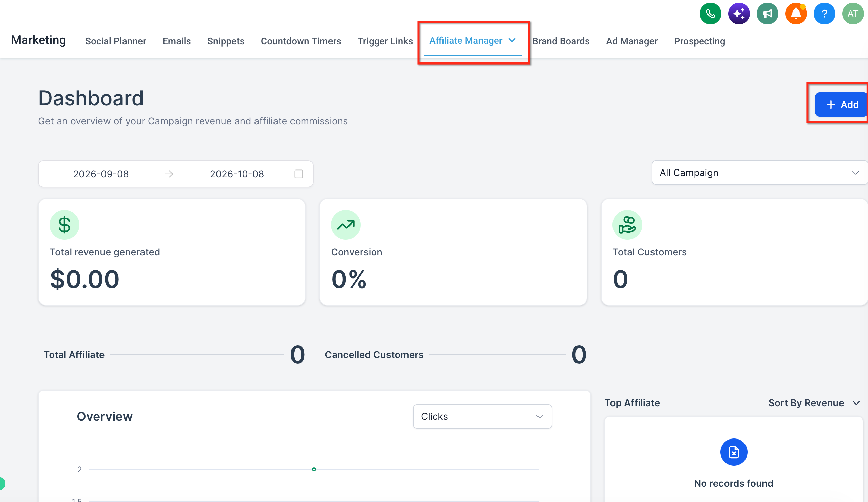Screen dimensions: 868x502
Task: Click the No records found message
Action: coord(734,483)
